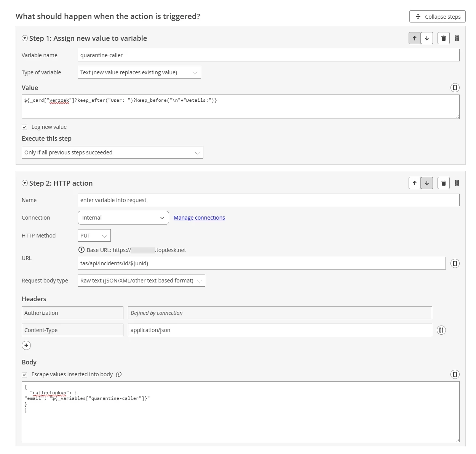Open Execute this step dropdown
The image size is (476, 454).
(x=112, y=152)
